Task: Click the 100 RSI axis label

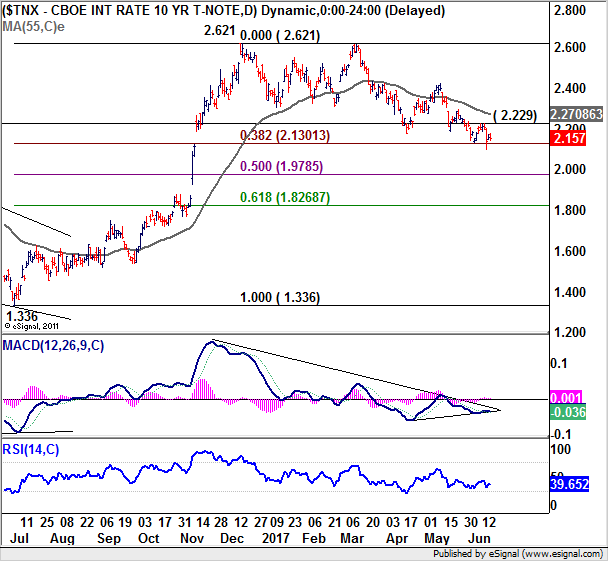Action: point(561,450)
